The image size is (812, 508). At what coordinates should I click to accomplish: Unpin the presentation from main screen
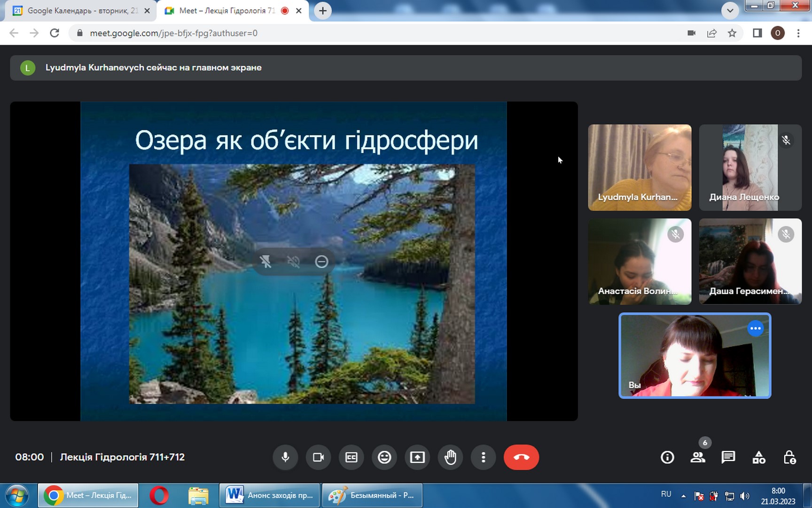[265, 262]
